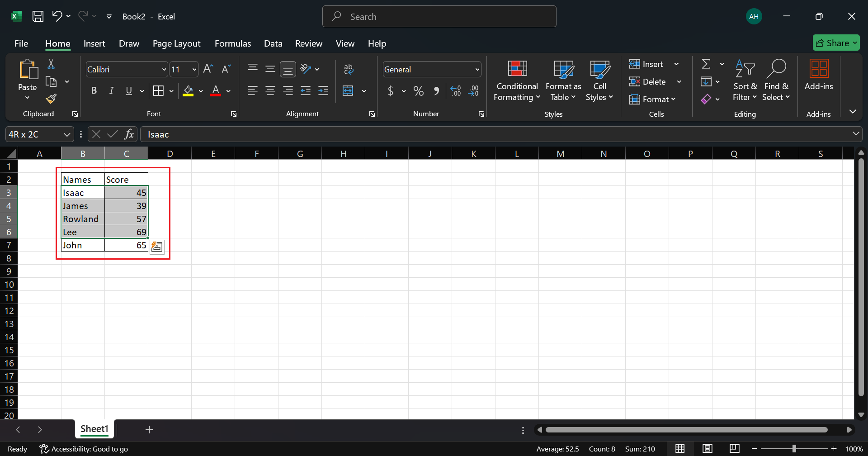This screenshot has width=868, height=456.
Task: Select the Wrap Text icon
Action: pos(349,69)
